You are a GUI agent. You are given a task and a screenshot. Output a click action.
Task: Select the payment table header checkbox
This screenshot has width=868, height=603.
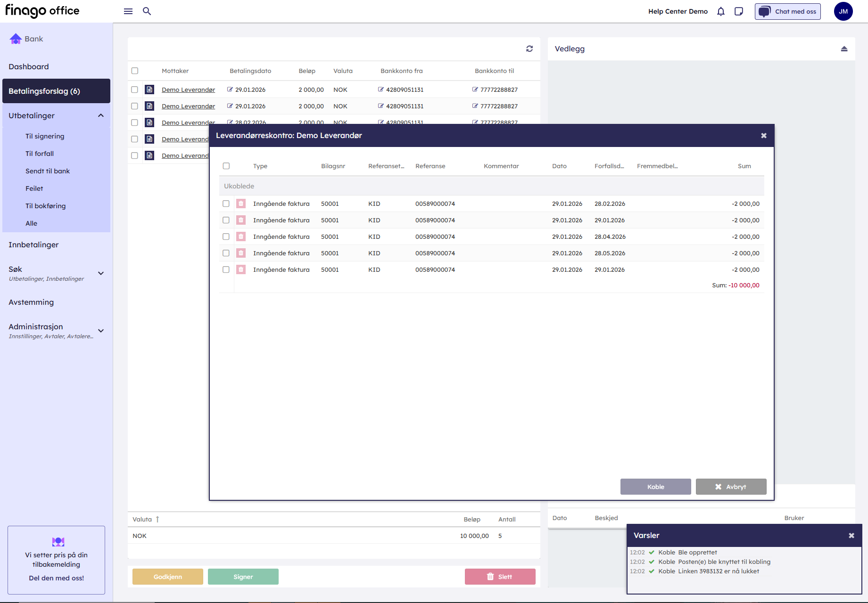[135, 71]
